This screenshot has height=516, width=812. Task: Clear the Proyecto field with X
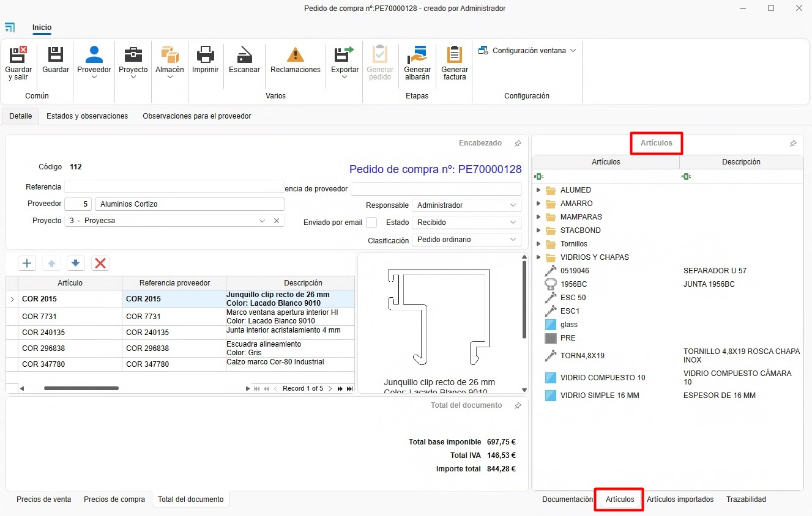[x=276, y=221]
